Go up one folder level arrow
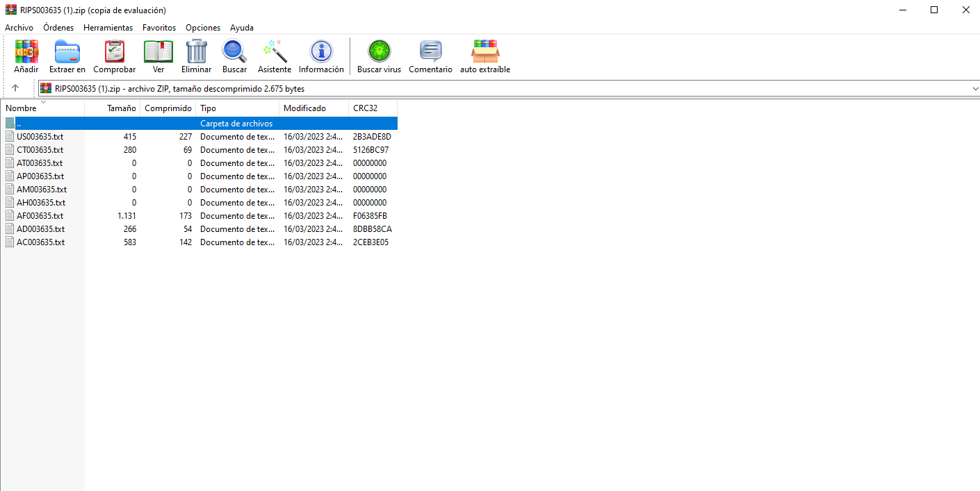The height and width of the screenshot is (491, 980). click(x=15, y=88)
